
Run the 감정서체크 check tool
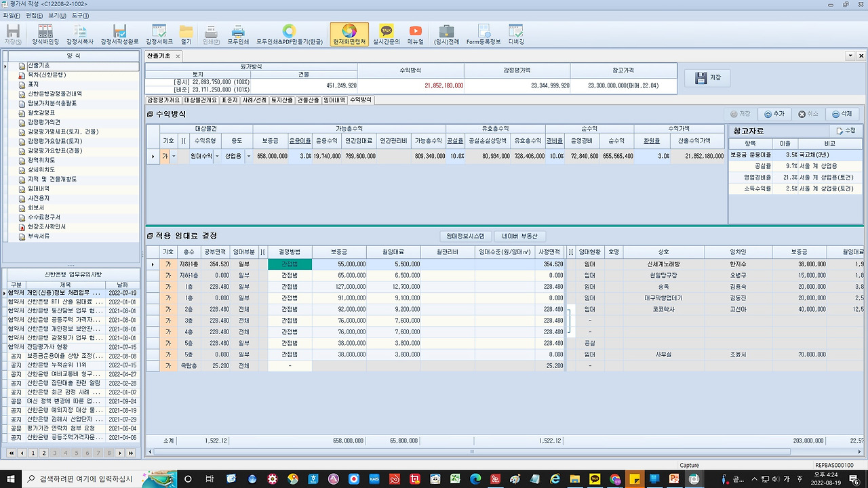[x=159, y=35]
